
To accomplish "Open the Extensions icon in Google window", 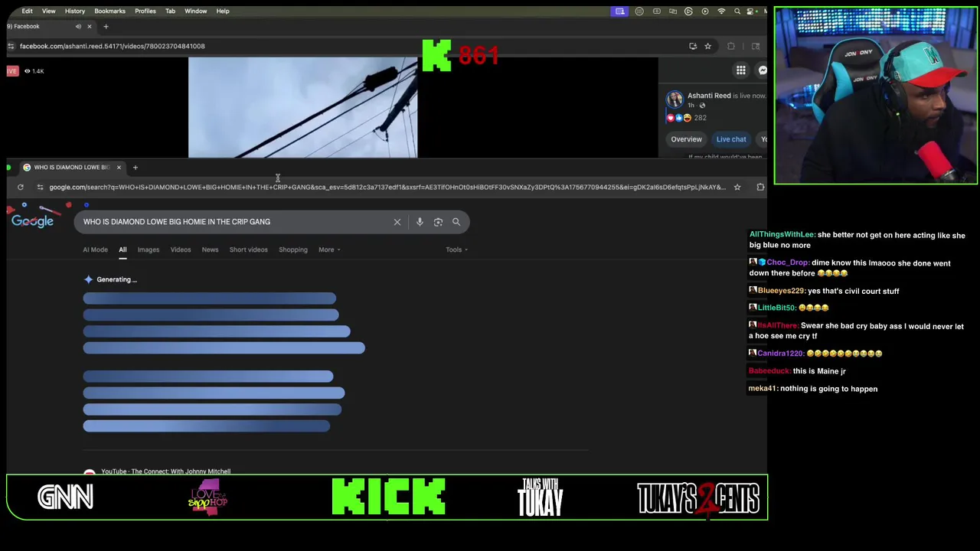I will (760, 187).
